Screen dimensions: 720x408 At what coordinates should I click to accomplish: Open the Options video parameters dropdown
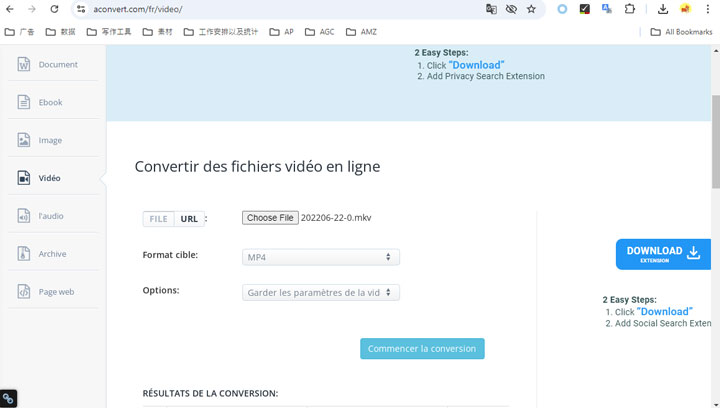click(x=321, y=292)
